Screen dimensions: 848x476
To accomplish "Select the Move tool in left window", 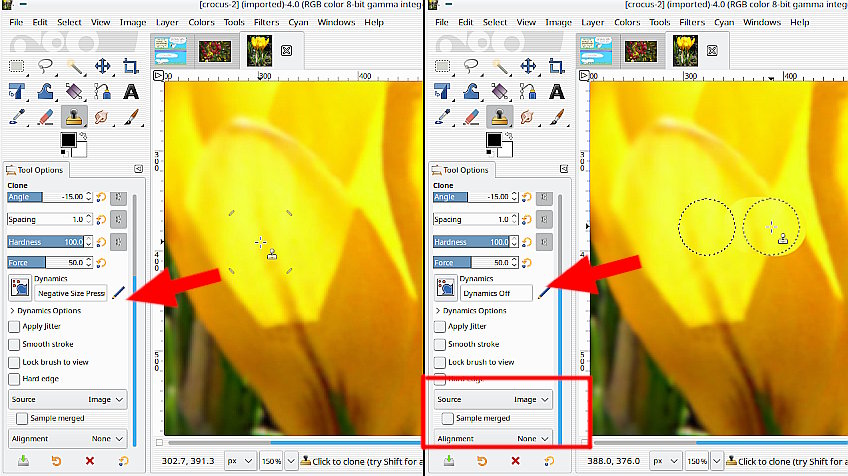I will click(103, 67).
